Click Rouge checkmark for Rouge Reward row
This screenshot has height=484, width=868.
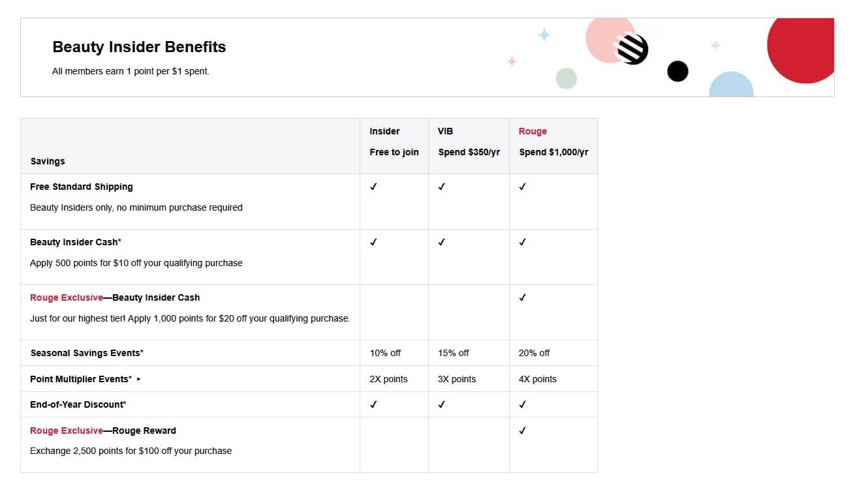(x=522, y=431)
